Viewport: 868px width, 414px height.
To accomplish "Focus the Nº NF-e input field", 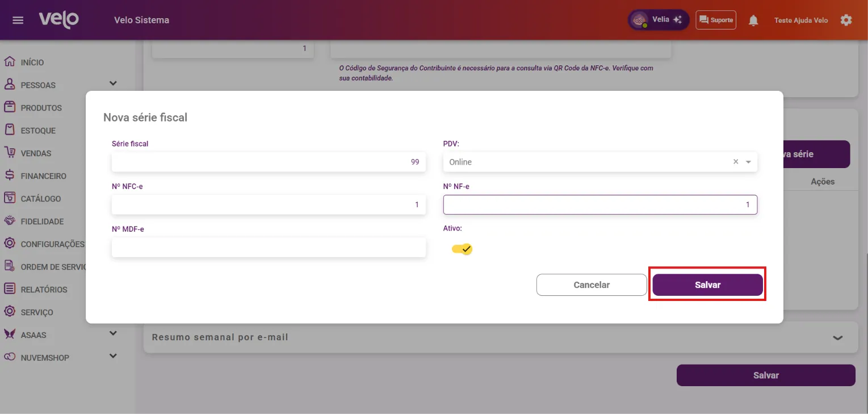I will tap(600, 204).
